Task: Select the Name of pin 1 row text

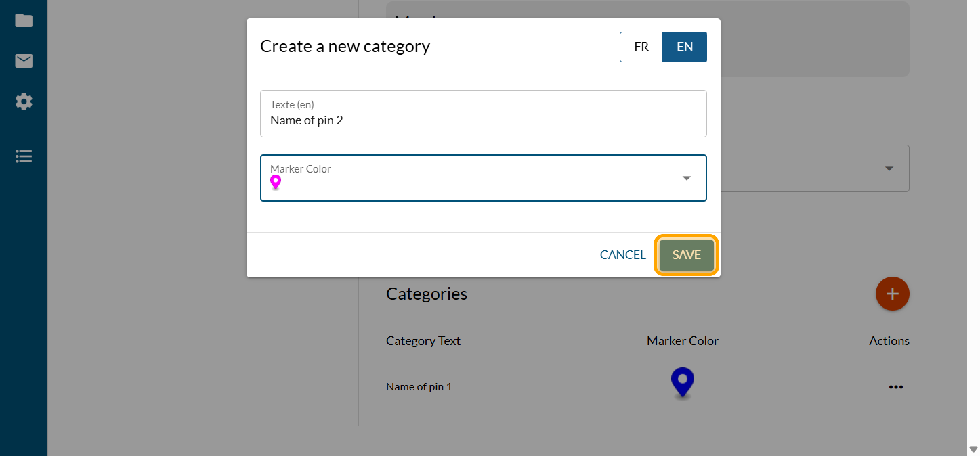Action: (x=419, y=387)
